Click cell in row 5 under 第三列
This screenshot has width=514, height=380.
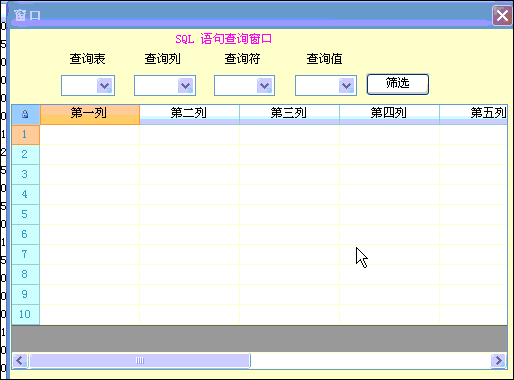(289, 215)
